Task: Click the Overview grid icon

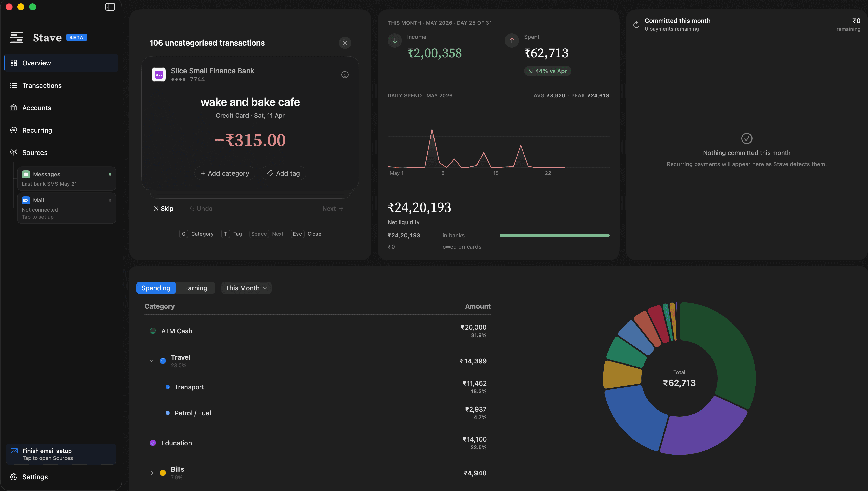Action: (13, 63)
